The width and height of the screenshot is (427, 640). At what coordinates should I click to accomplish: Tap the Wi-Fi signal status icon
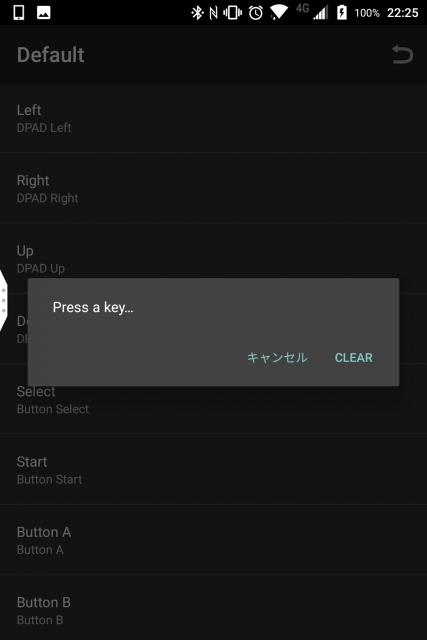pyautogui.click(x=279, y=12)
